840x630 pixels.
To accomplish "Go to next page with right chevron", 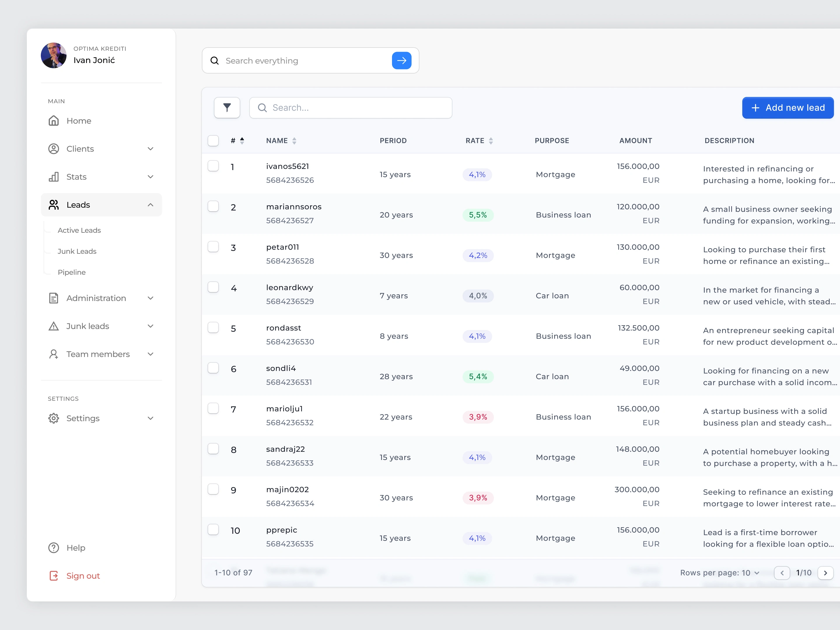I will point(825,573).
